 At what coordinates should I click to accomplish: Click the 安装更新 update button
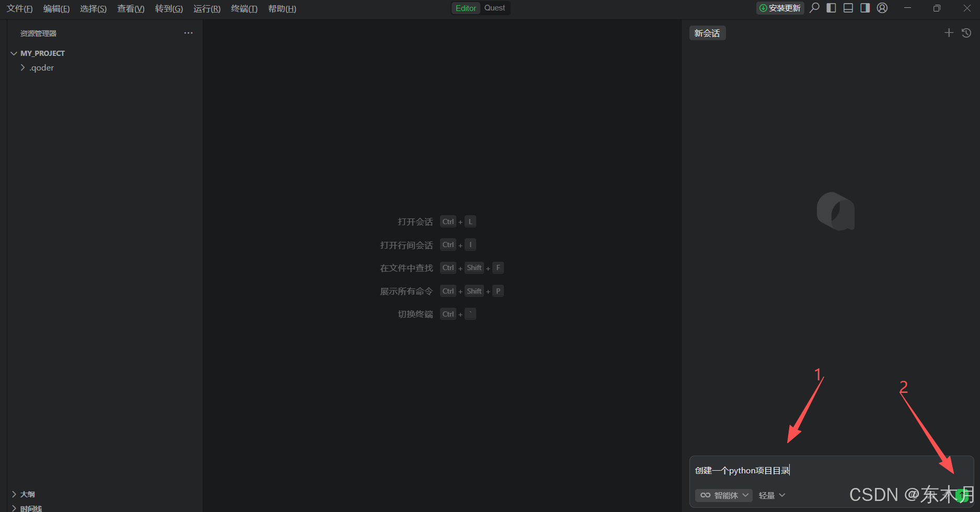[780, 8]
